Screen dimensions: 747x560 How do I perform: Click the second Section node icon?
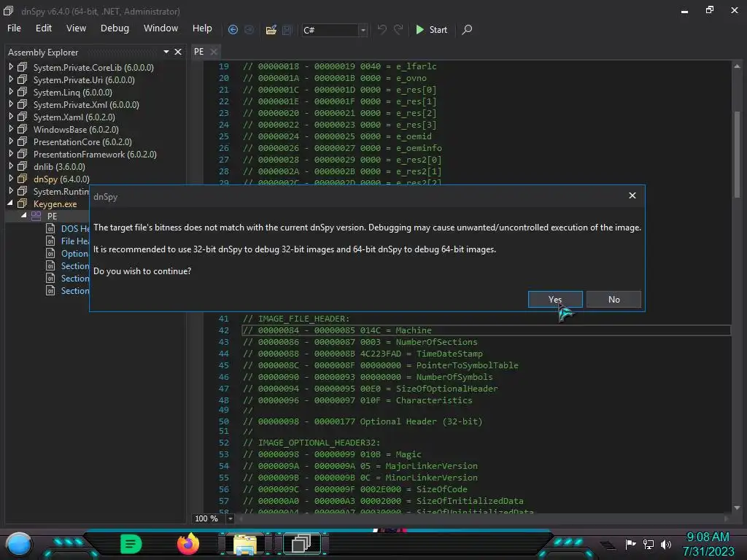[50, 278]
